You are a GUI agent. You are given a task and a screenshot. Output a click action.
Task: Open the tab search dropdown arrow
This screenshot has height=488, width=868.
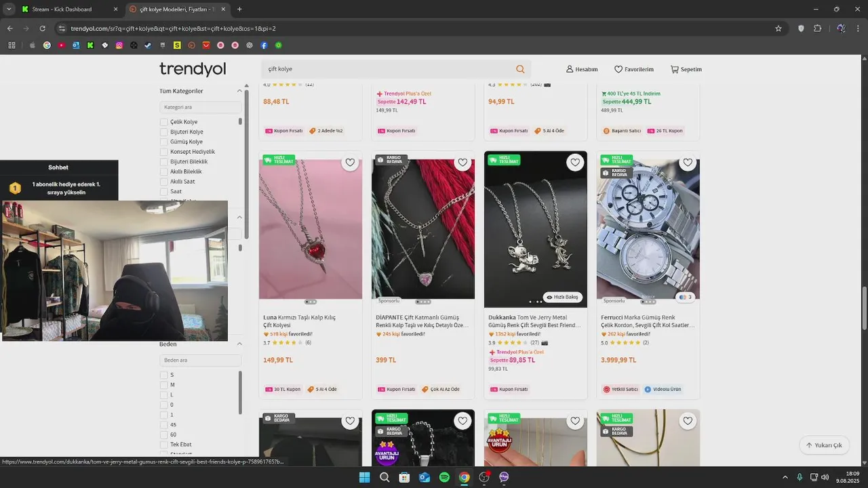point(9,9)
